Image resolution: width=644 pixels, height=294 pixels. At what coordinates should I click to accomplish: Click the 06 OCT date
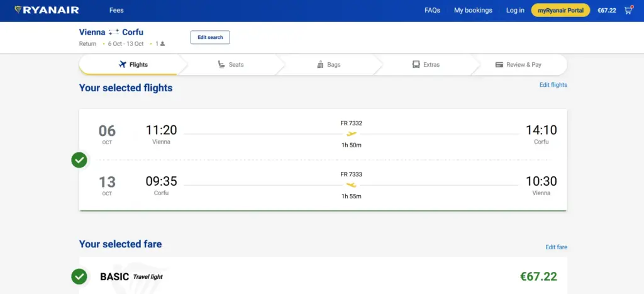click(x=107, y=135)
